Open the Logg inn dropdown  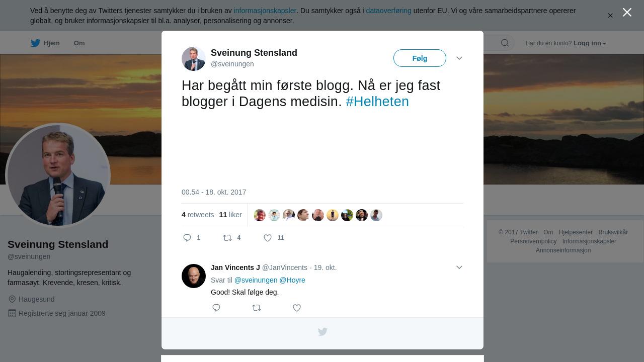tap(590, 43)
